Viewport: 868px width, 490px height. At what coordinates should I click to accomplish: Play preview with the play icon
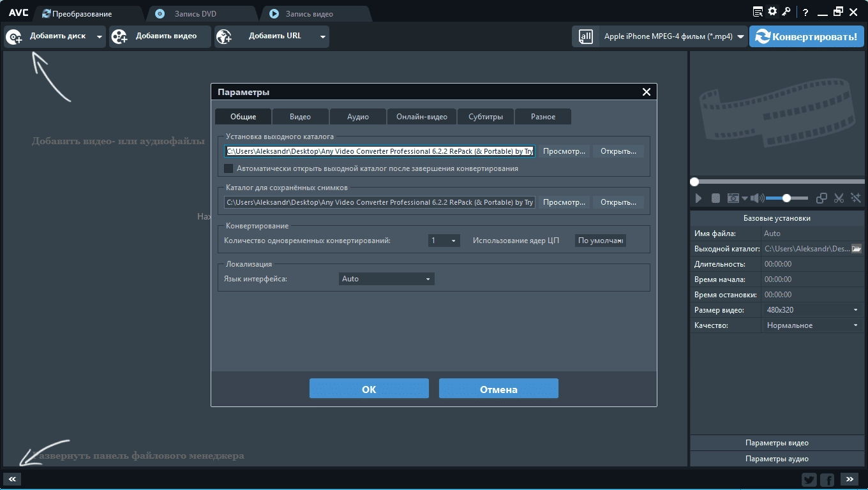[x=698, y=198]
